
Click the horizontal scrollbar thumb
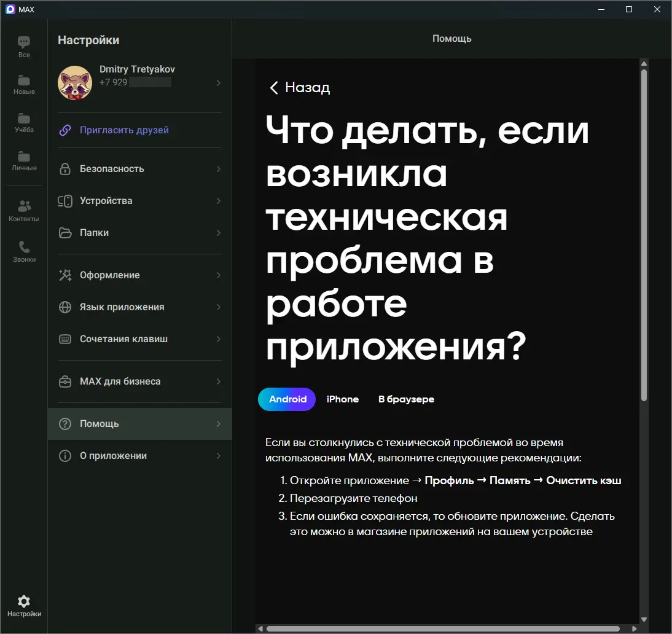click(x=443, y=629)
